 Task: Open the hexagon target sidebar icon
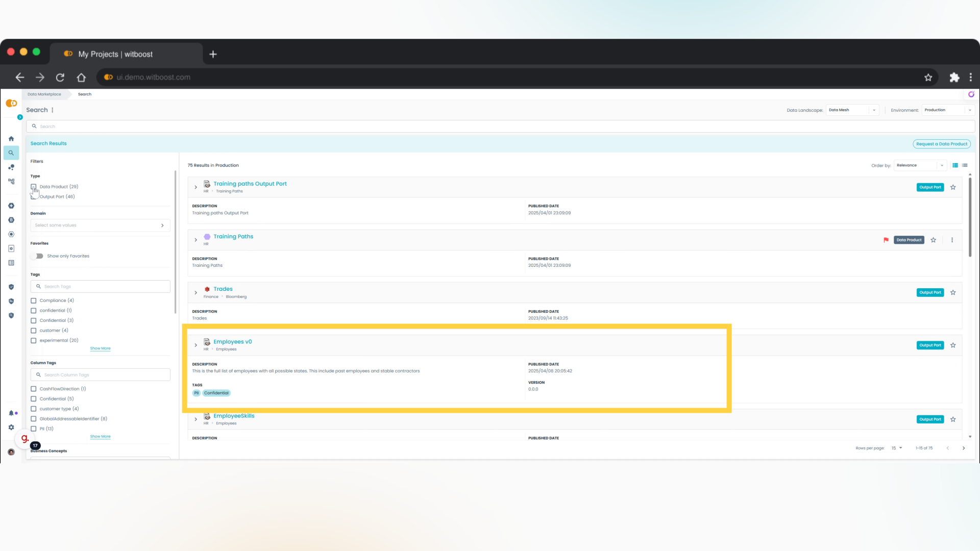(x=11, y=235)
